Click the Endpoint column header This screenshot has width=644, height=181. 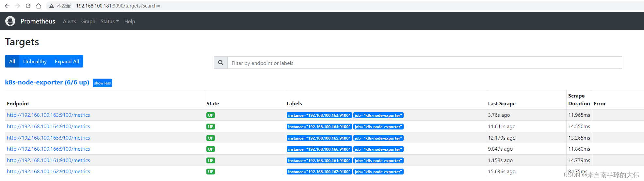[x=18, y=103]
